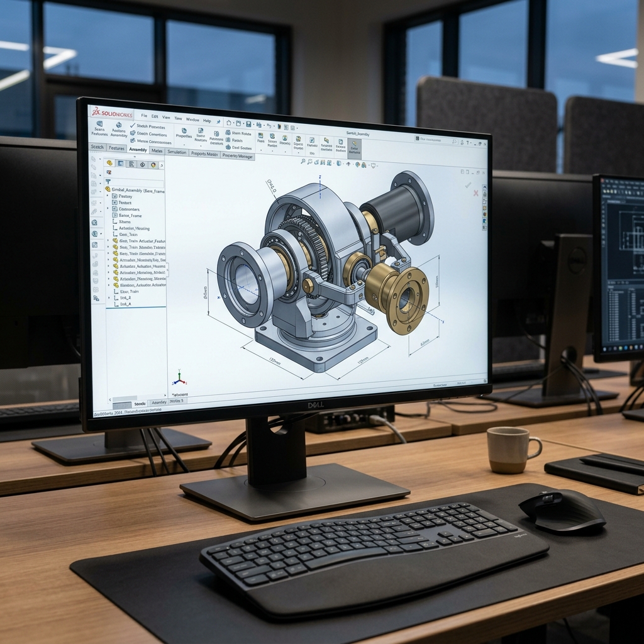Select the feature tree tab with yellow assembly icon
The image size is (644, 644).
[109, 163]
